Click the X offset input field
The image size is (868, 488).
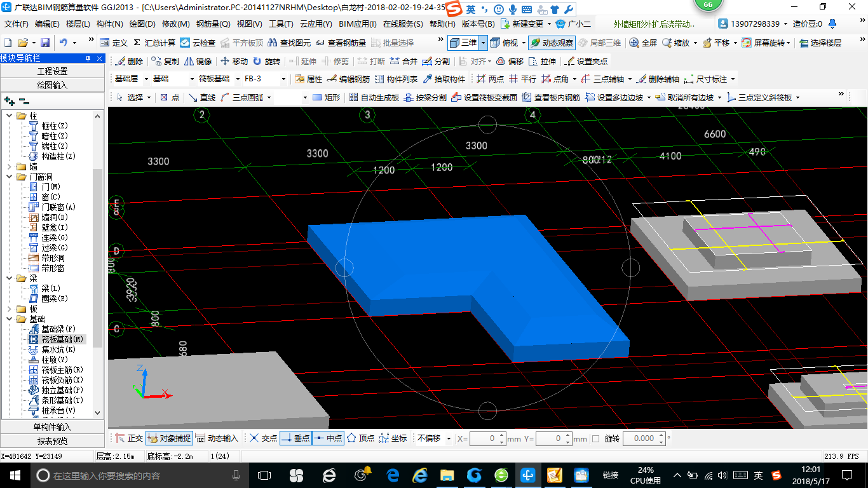[488, 438]
